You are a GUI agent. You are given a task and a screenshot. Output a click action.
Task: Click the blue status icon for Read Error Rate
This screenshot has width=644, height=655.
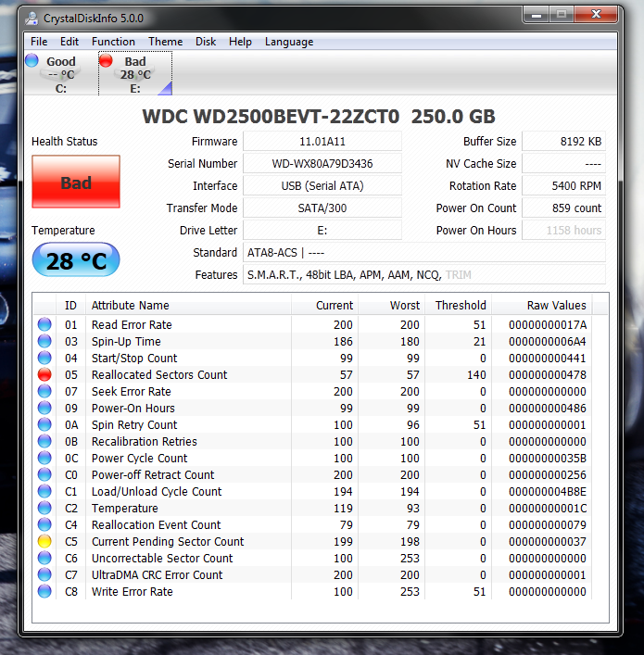[44, 324]
